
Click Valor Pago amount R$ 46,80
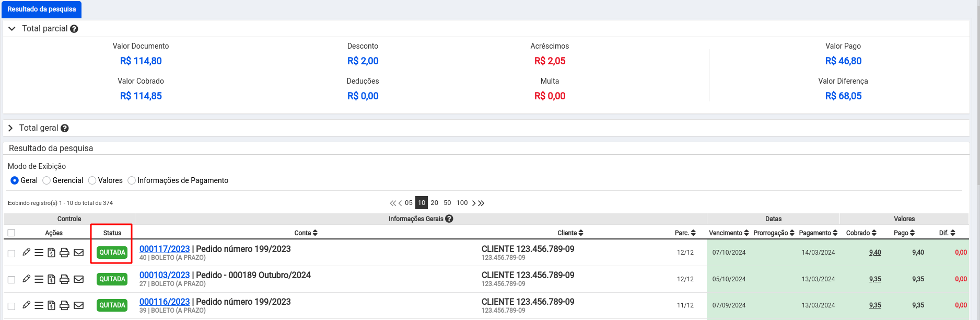[x=843, y=61]
